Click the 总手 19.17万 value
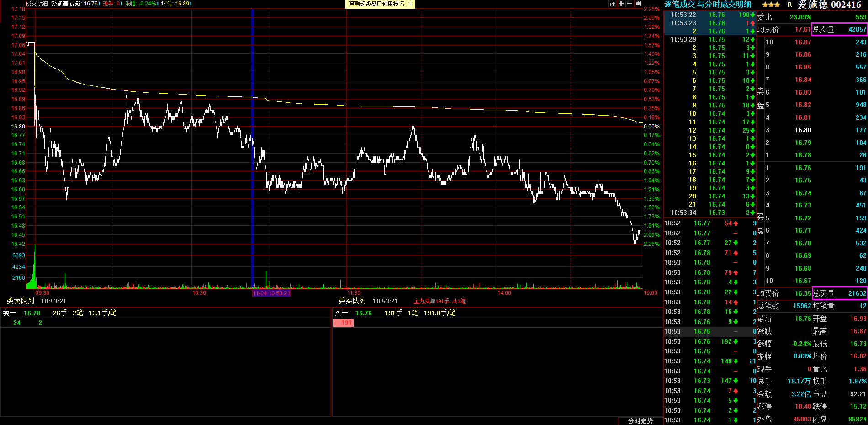Screen dimensions: 868x425 coord(799,381)
